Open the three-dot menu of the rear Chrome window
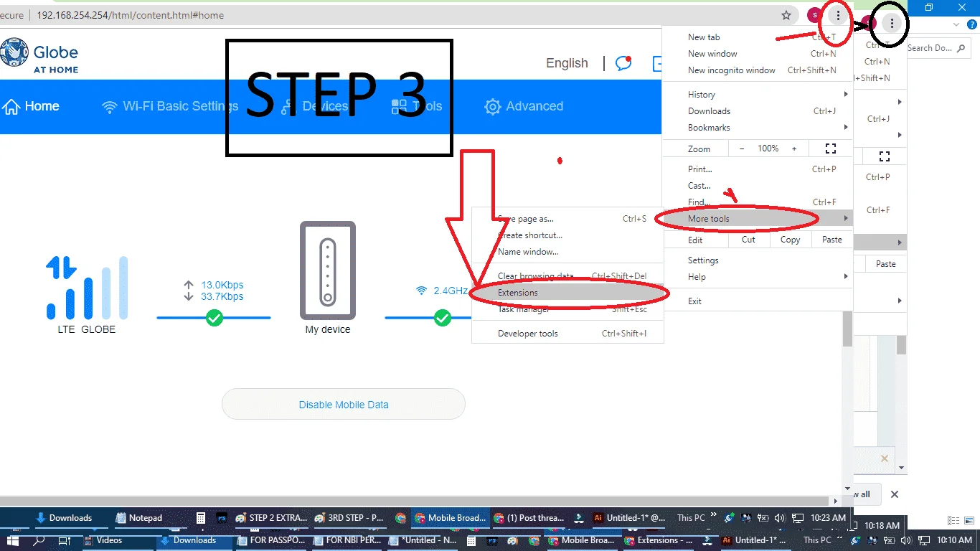Screen dimensions: 980x551 [x=892, y=23]
